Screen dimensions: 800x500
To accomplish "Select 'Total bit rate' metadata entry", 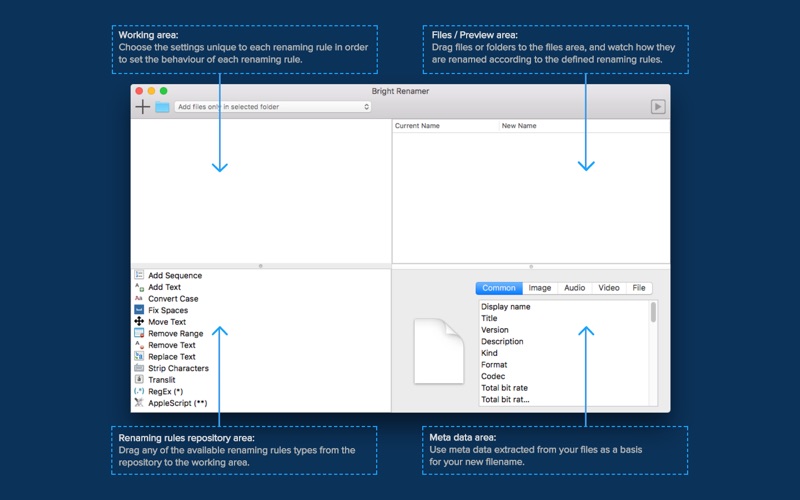I will (x=504, y=388).
